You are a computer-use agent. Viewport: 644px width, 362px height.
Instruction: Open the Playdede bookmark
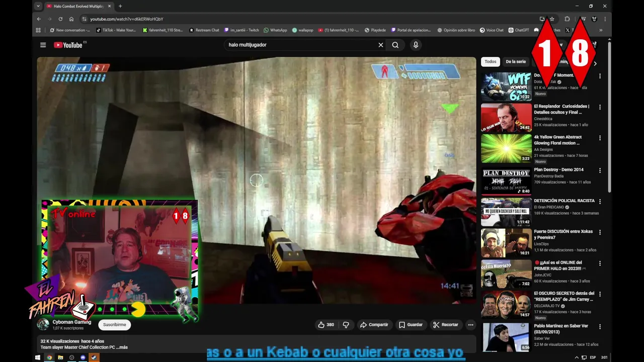tap(375, 30)
